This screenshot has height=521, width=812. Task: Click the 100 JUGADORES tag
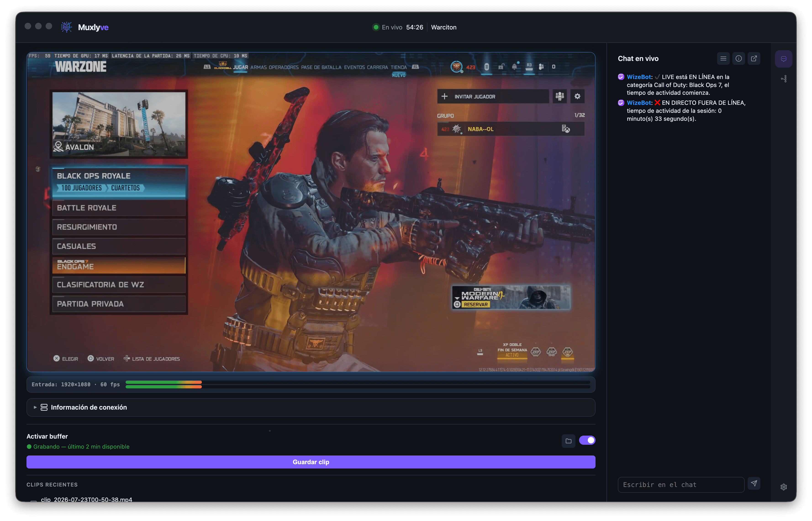coord(81,188)
